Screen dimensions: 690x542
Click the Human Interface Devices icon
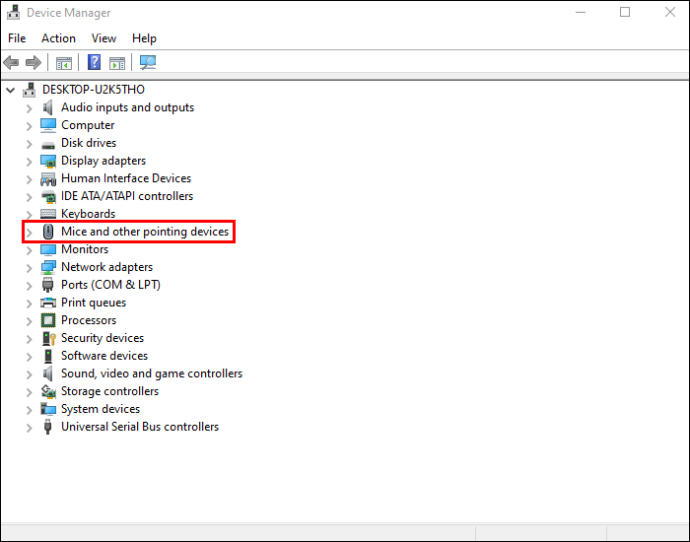(x=48, y=179)
